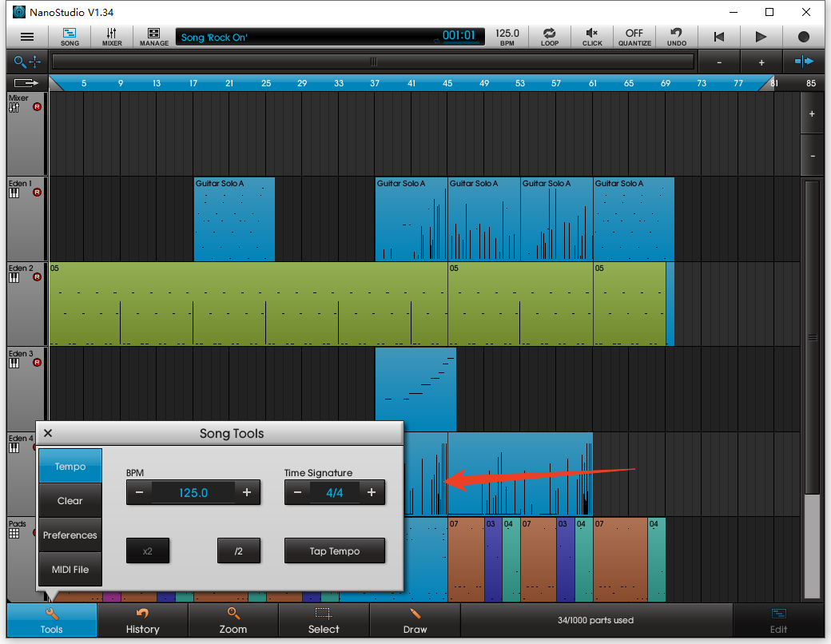
Task: Switch to the Preferences tab
Action: point(70,535)
